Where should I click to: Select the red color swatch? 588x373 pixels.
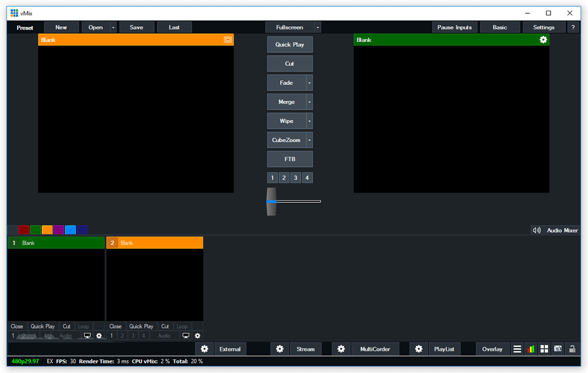pyautogui.click(x=24, y=230)
